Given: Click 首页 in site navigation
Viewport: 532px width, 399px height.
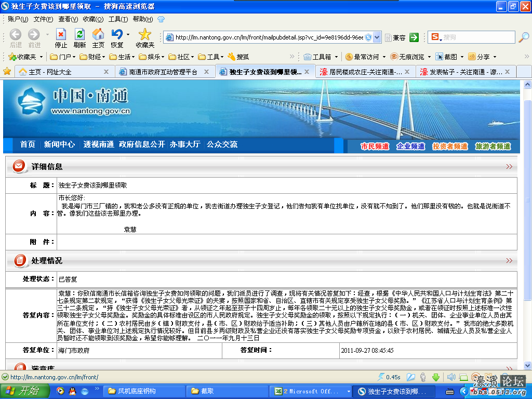Looking at the screenshot, I should pyautogui.click(x=28, y=144).
